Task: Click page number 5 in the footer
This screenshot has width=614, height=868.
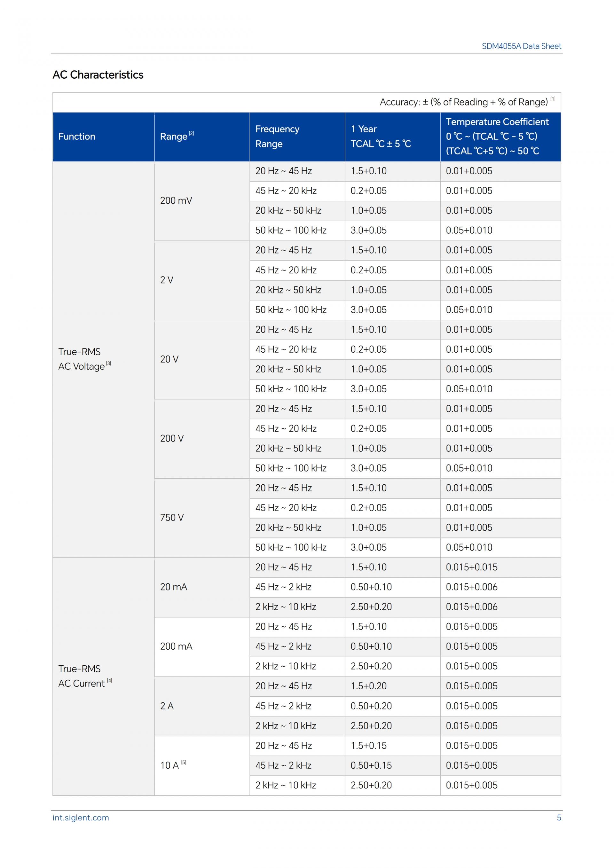Action: coord(559,818)
